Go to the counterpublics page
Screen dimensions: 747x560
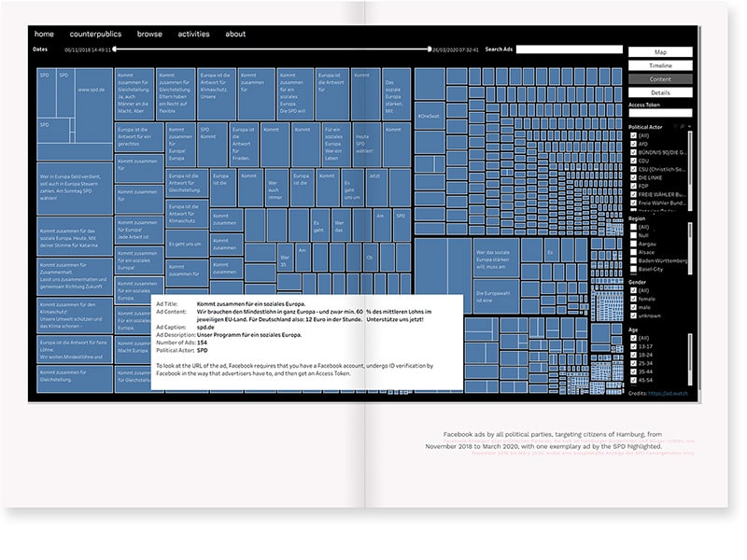(x=96, y=34)
